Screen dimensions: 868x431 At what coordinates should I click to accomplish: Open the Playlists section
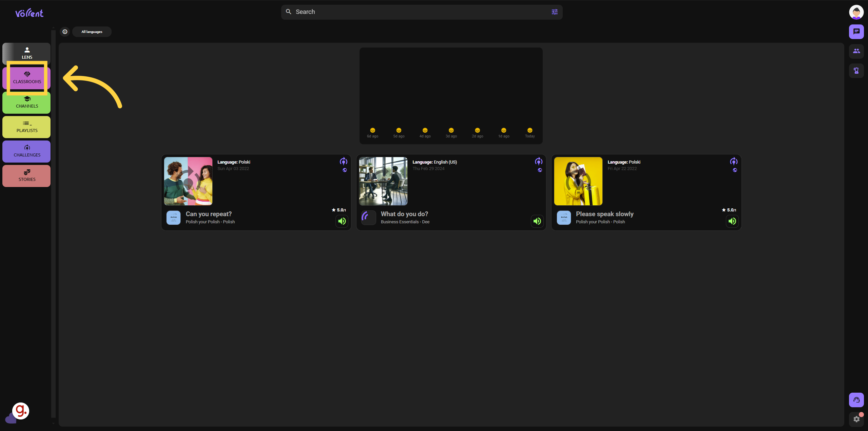(x=26, y=127)
